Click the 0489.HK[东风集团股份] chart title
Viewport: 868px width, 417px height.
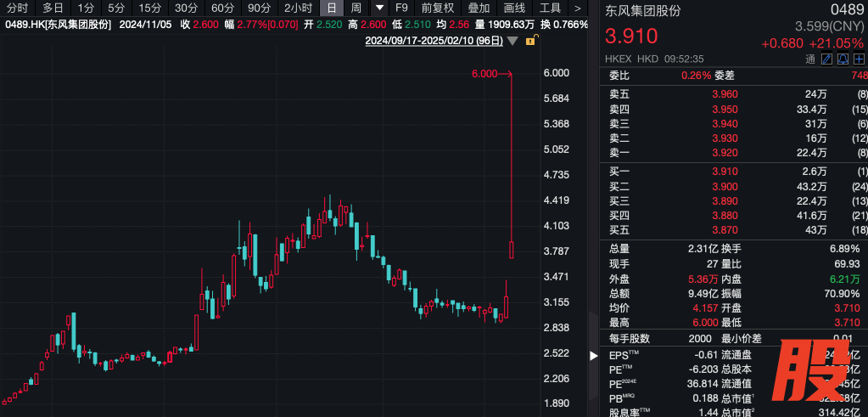58,25
